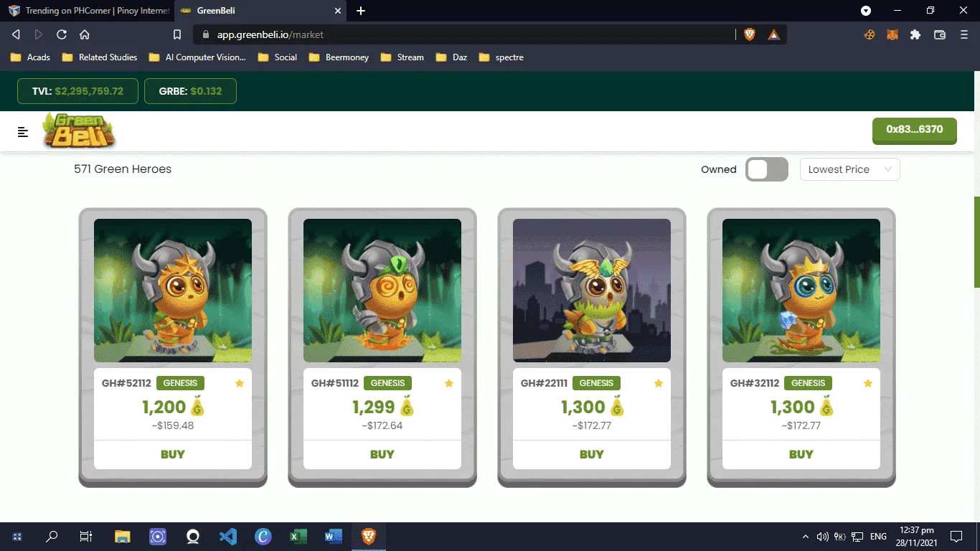The height and width of the screenshot is (551, 980).
Task: Click BUY on hero GH#32112
Action: click(x=801, y=454)
